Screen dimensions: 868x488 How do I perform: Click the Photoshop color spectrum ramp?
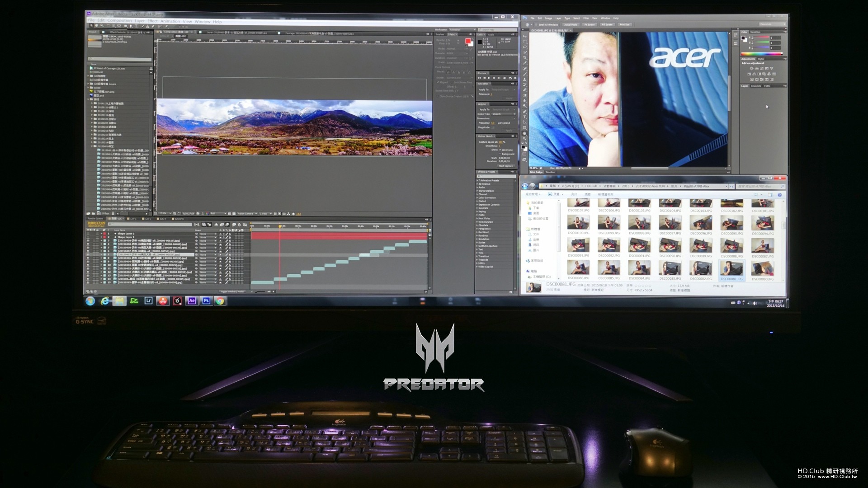762,54
